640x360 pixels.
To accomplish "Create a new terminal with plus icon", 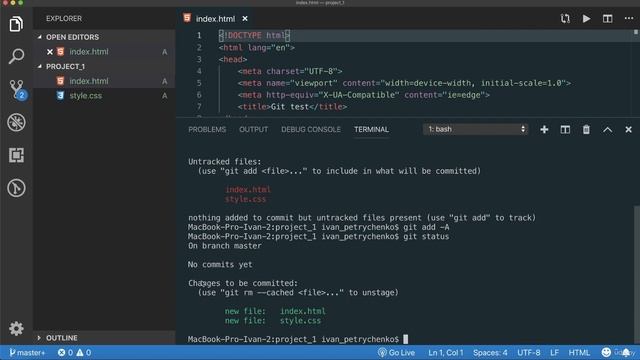I will click(544, 130).
